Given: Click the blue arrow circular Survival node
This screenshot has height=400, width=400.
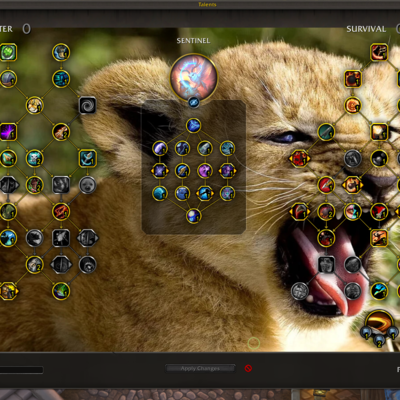Looking at the screenshot, I should point(379,291).
